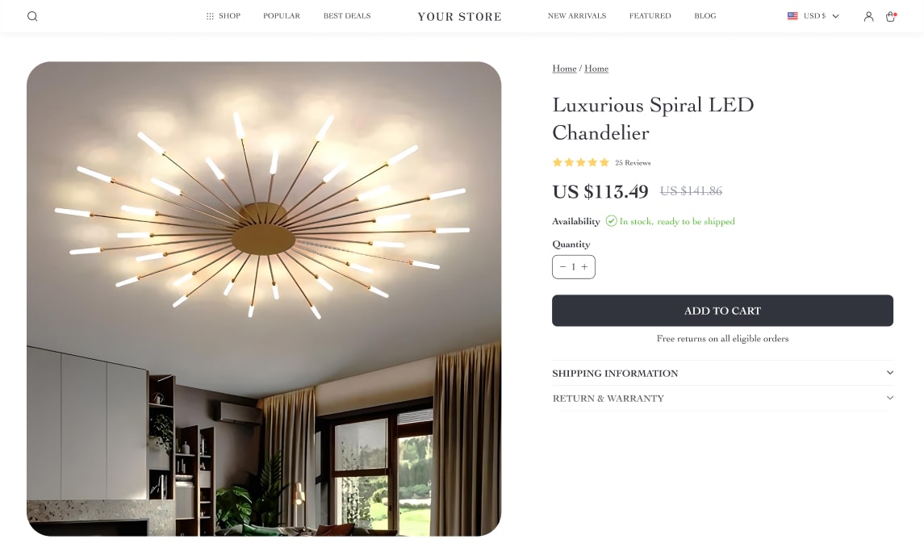
Task: Open the Best Deals menu item
Action: click(347, 16)
